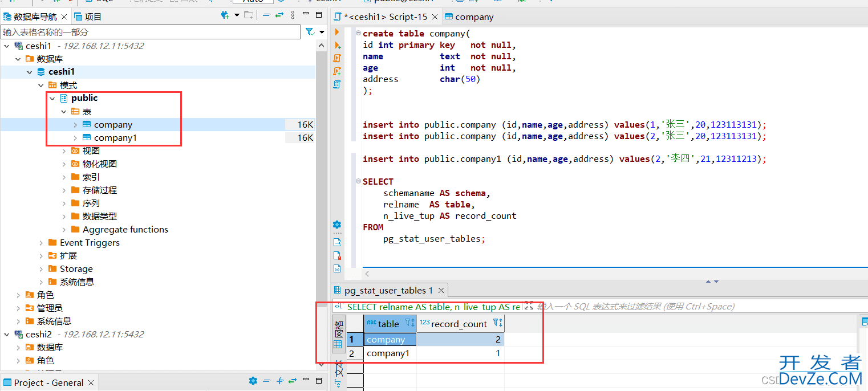Expand the company table node
This screenshot has height=391, width=868.
[75, 125]
